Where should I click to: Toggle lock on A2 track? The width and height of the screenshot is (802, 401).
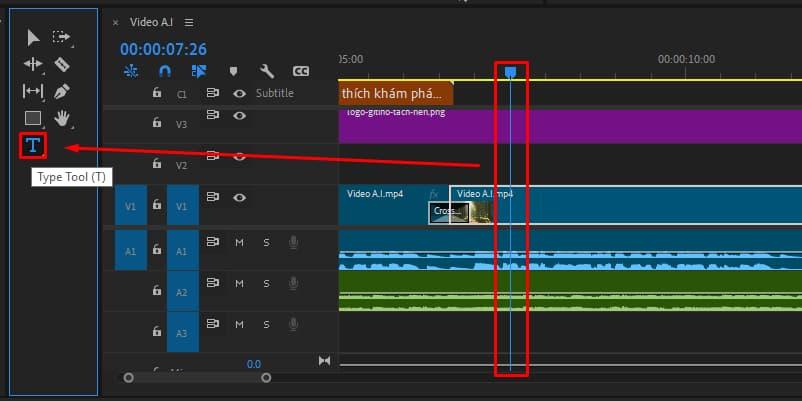click(x=157, y=291)
